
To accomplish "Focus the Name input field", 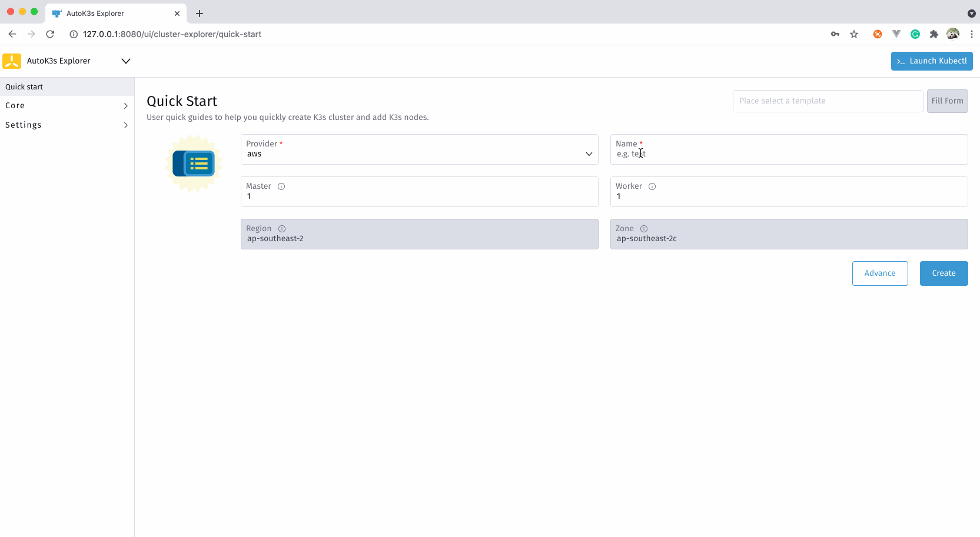I will pos(789,149).
